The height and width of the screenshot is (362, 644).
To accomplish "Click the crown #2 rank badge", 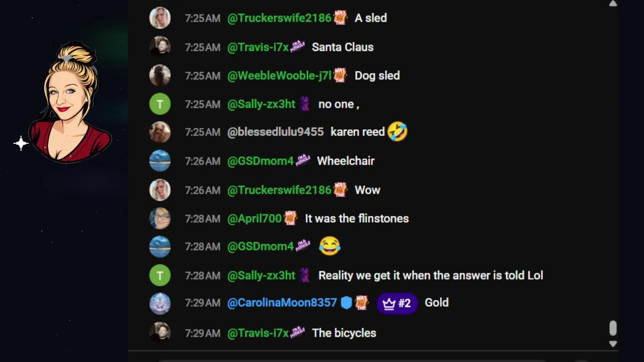I will click(397, 303).
